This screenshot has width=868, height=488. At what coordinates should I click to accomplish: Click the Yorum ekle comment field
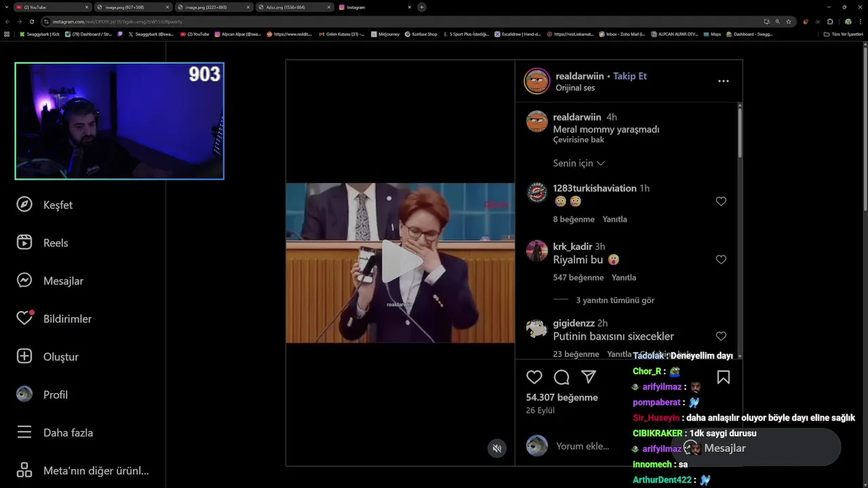[583, 446]
